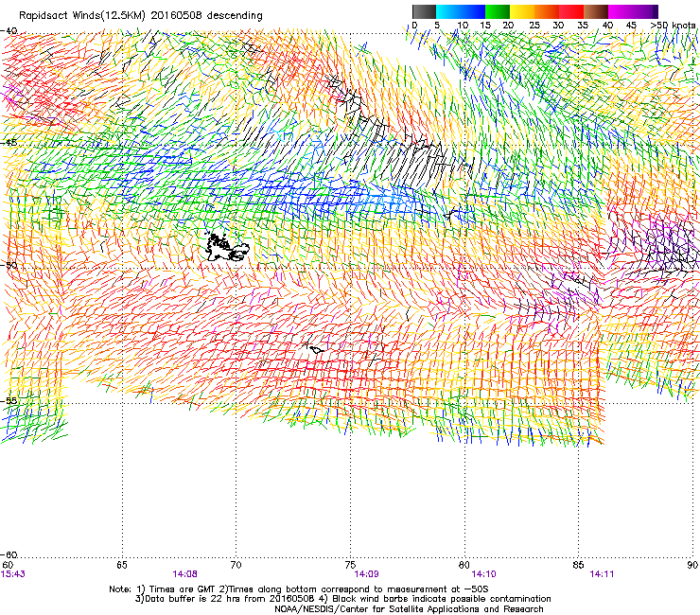Image resolution: width=700 pixels, height=615 pixels.
Task: Click the '85' longitude axis label
Action: (578, 565)
